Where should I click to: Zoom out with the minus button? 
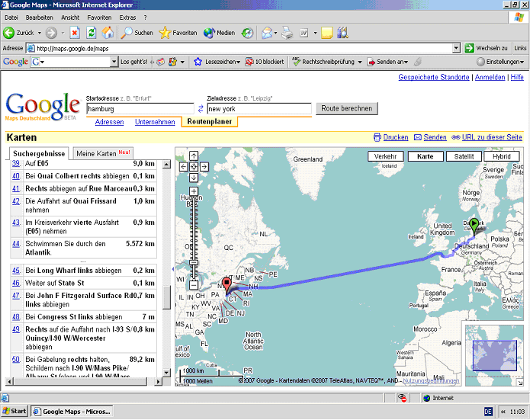coord(194,285)
